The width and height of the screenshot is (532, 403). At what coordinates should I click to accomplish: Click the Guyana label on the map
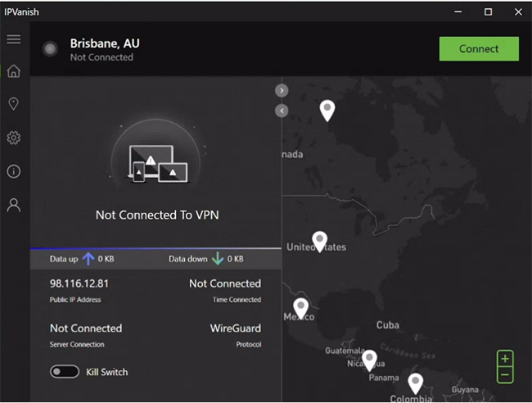coord(465,390)
